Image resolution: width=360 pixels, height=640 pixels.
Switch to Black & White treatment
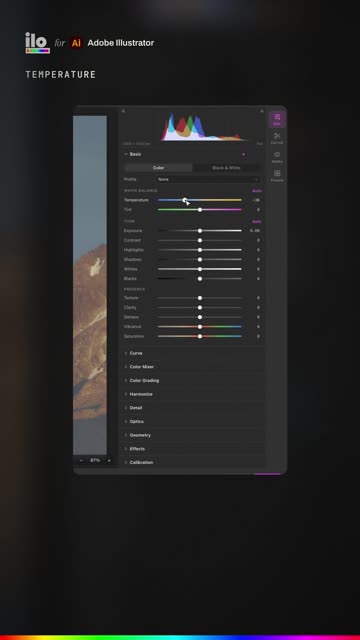click(226, 168)
